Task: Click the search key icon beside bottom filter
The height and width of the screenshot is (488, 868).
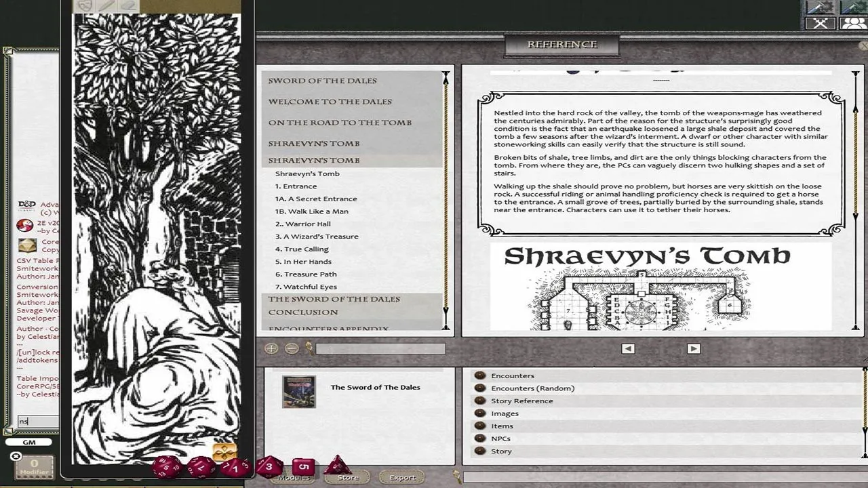Action: (x=458, y=477)
